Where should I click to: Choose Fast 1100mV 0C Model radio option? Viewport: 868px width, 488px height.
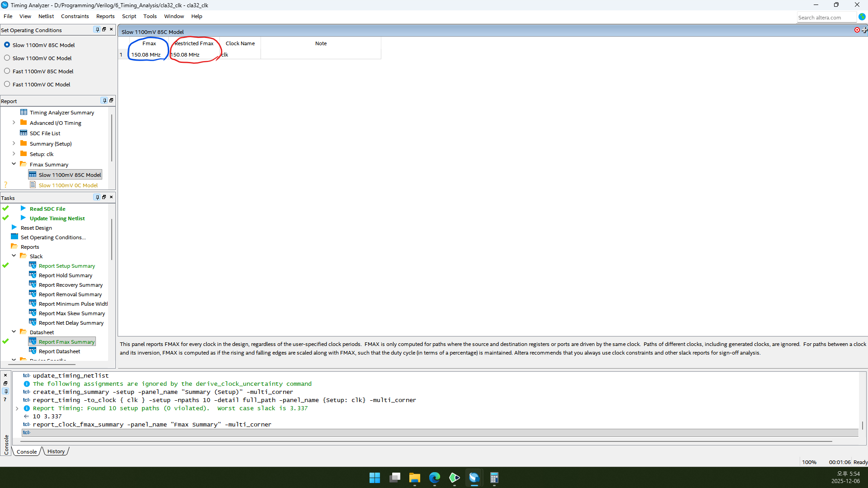(7, 84)
